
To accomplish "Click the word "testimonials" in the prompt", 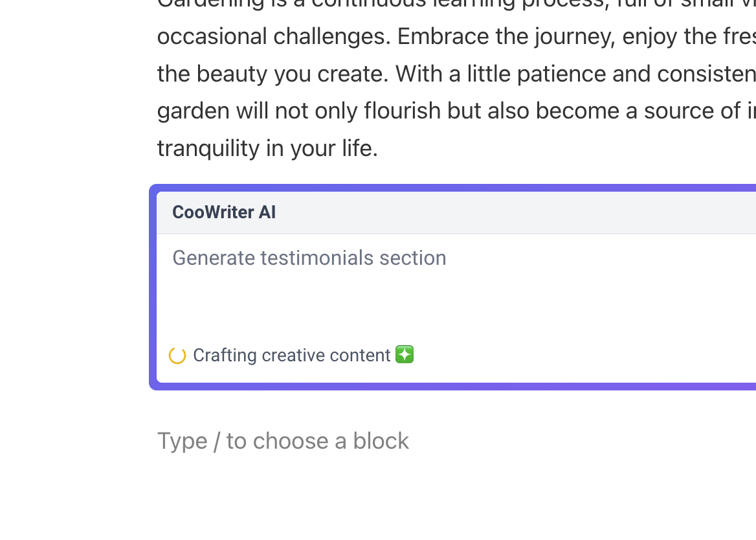I will pos(317,258).
